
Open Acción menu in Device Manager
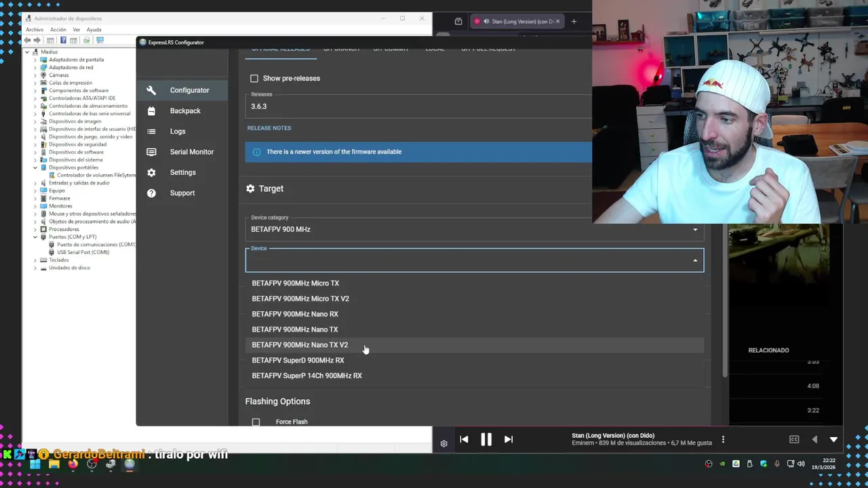[x=58, y=30]
